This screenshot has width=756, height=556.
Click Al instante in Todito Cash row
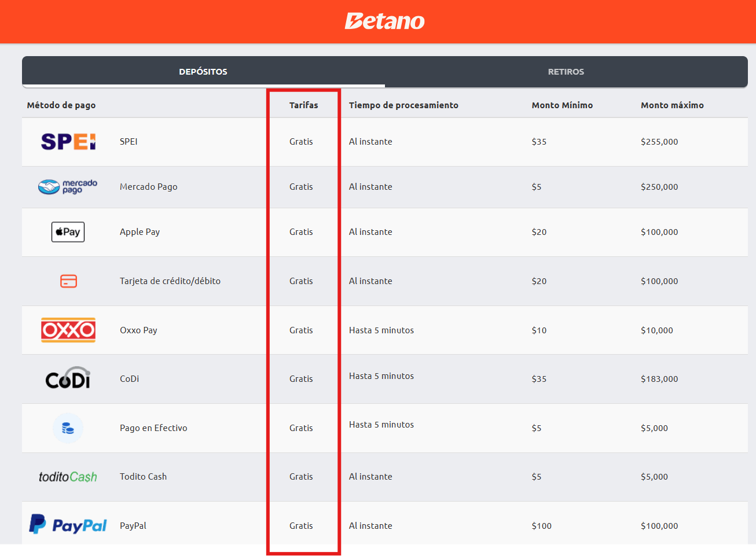click(370, 477)
